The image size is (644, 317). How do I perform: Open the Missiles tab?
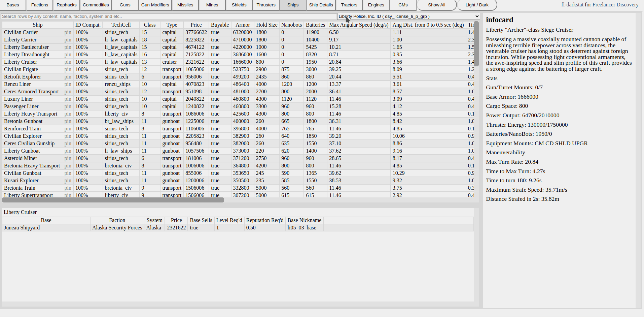185,5
